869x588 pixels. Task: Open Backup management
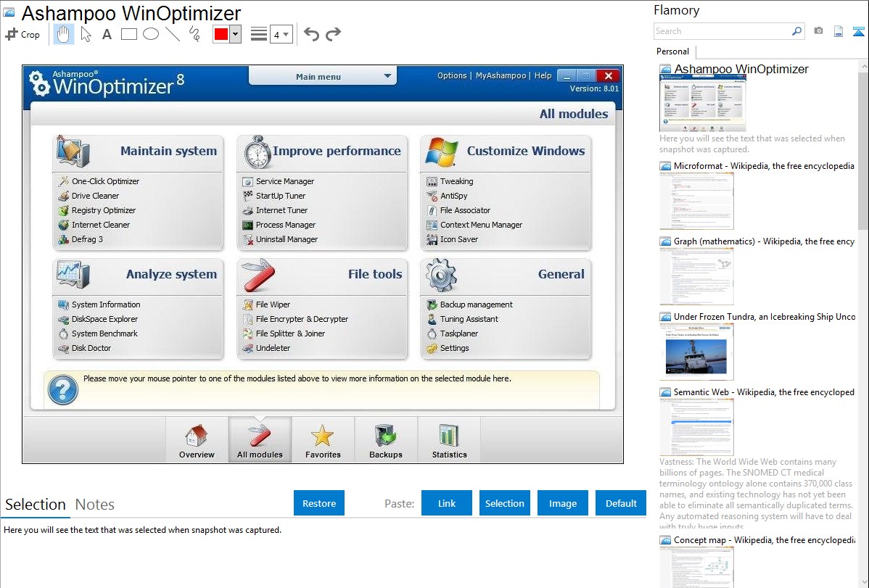pos(469,305)
